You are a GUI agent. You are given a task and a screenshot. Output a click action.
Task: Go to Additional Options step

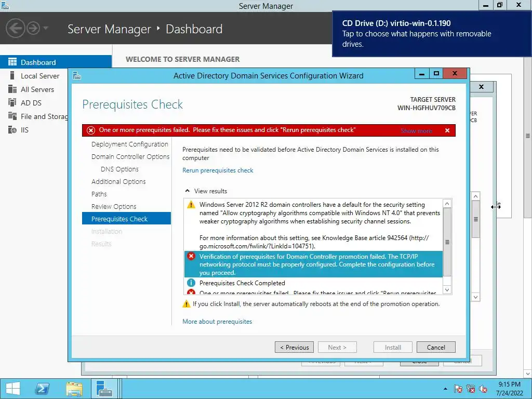pos(118,181)
